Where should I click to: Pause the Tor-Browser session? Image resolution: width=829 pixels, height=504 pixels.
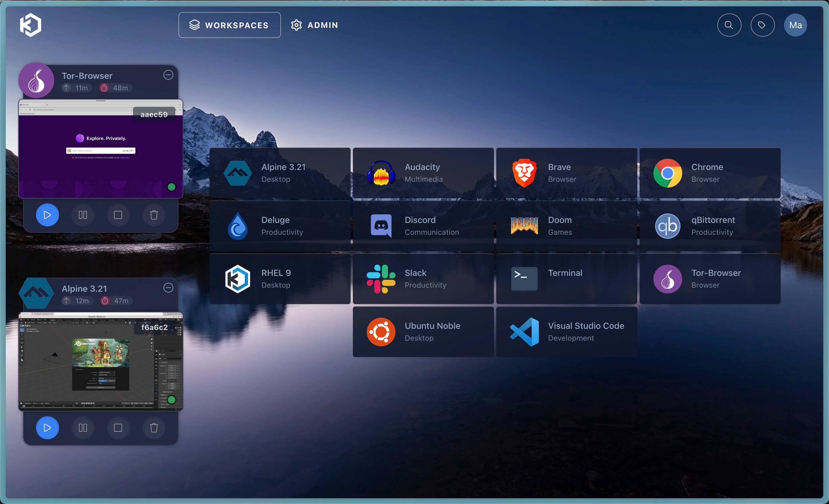pos(83,215)
